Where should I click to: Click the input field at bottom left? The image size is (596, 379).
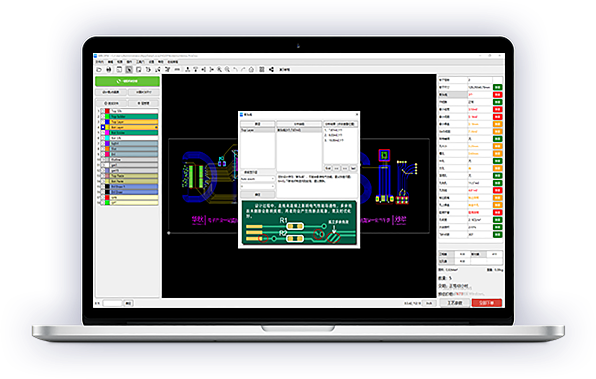pyautogui.click(x=112, y=303)
